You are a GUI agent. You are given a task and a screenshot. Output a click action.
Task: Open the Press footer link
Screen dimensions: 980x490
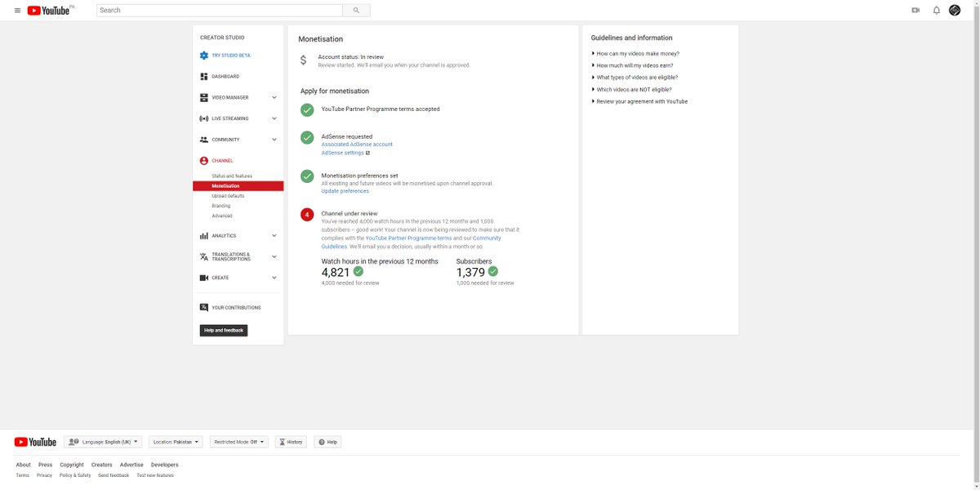(x=45, y=465)
